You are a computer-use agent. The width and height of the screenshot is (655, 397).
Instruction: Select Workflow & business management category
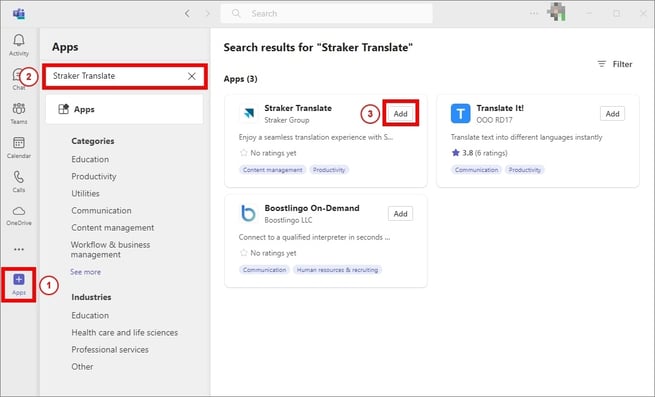click(x=110, y=249)
